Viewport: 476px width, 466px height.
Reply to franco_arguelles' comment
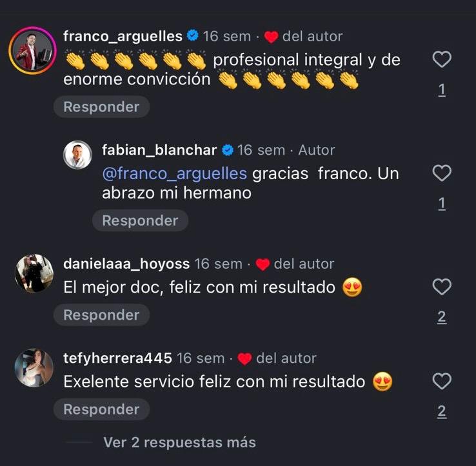101,107
